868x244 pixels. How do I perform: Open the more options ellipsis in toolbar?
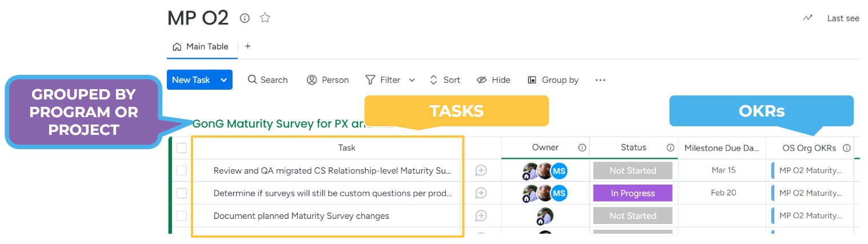click(x=600, y=80)
